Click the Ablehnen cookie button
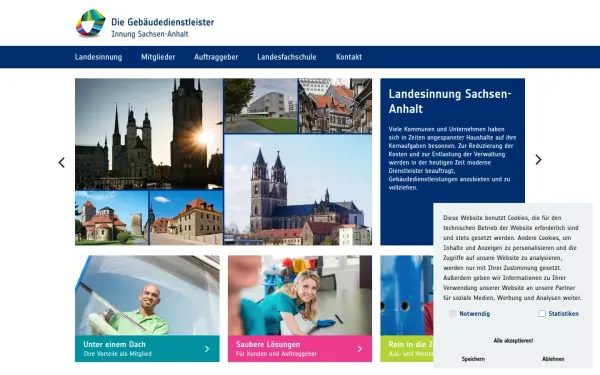600x375 pixels. point(553,359)
